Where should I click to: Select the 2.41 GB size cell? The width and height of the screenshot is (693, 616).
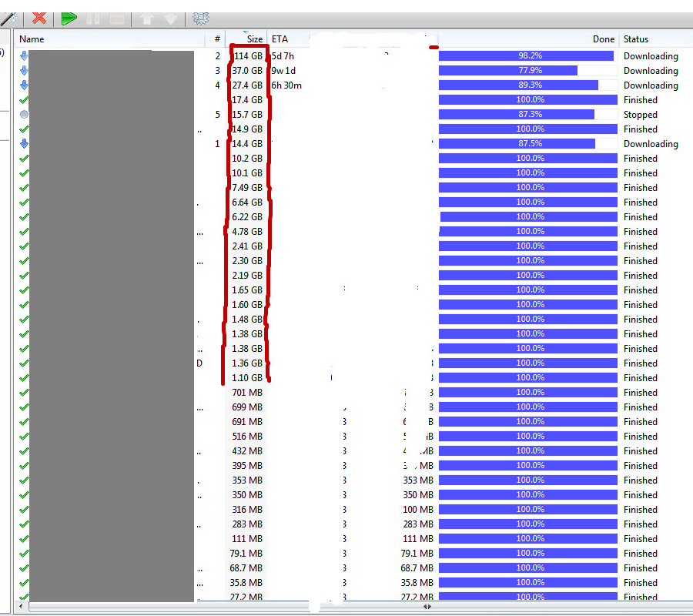coord(247,246)
